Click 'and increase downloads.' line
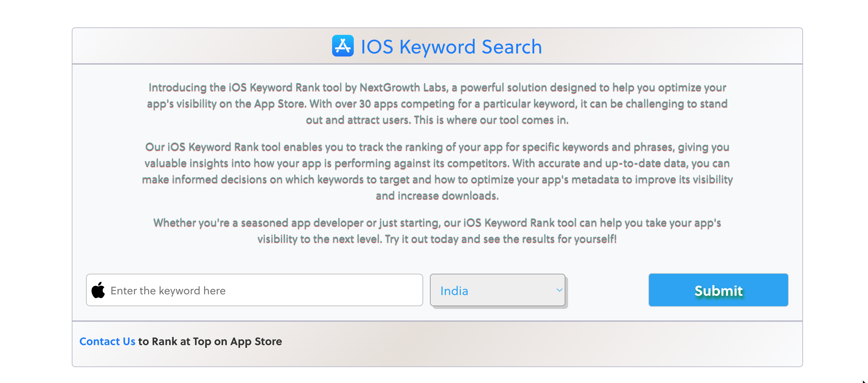 [437, 196]
